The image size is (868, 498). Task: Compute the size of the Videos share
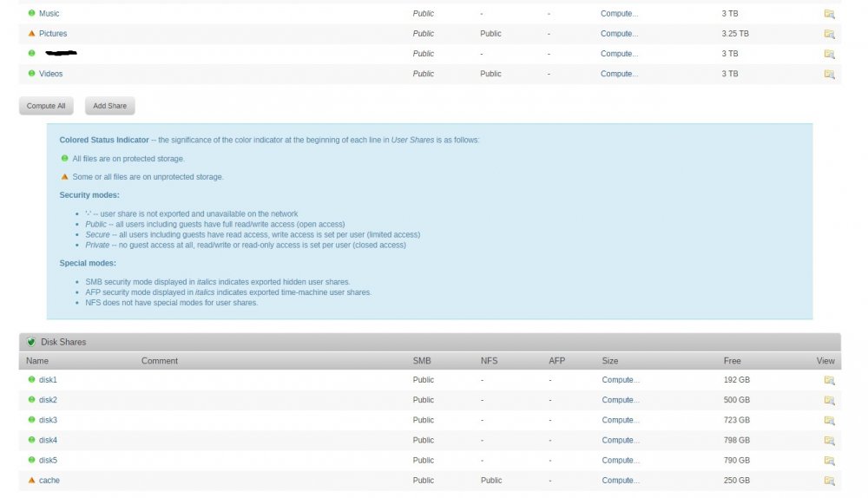coord(619,74)
